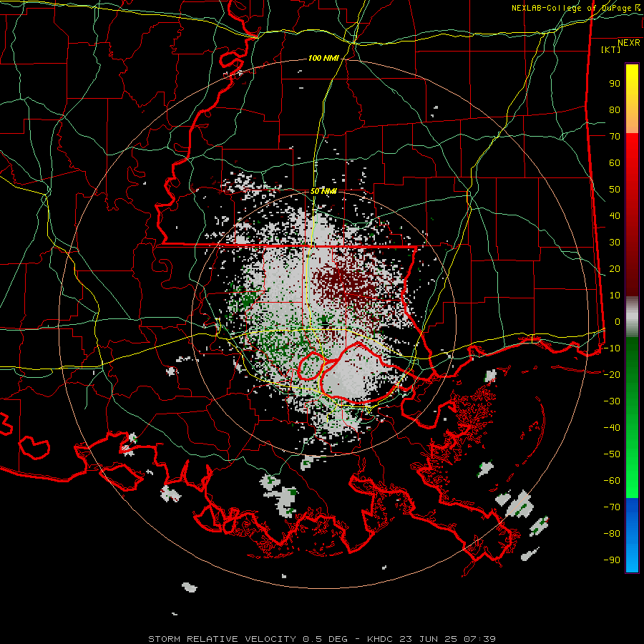644x644 pixels.
Task: Click the yellow top segment of the color bar
Action: (632, 99)
